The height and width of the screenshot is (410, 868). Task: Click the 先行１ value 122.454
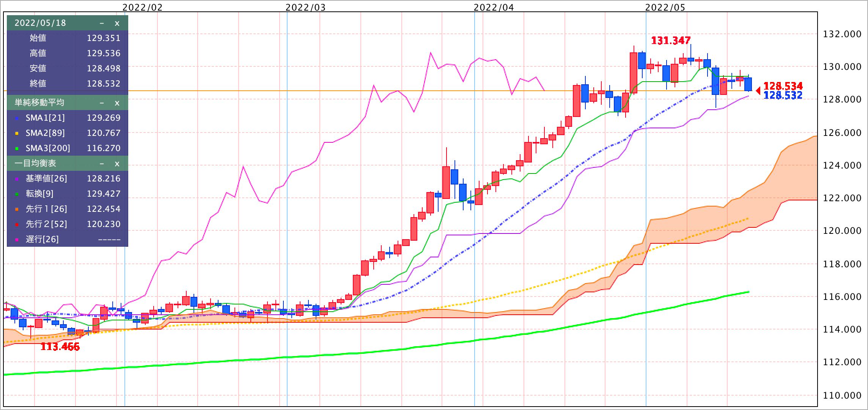pyautogui.click(x=104, y=209)
